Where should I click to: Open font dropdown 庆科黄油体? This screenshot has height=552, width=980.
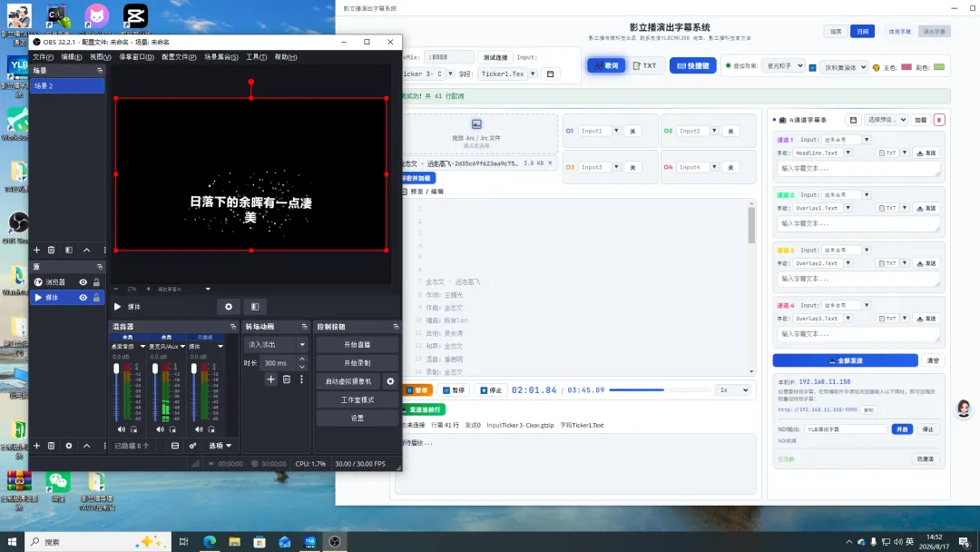coord(845,67)
